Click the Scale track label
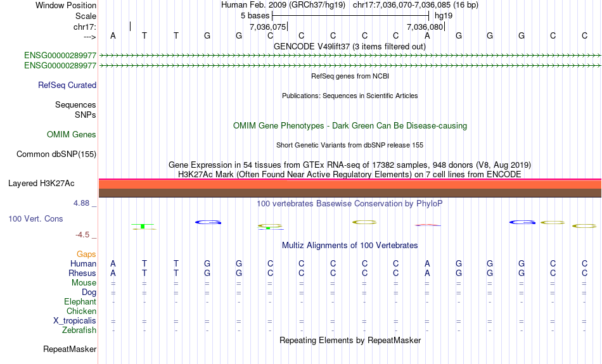Viewport: 602px width, 364px height. tap(86, 16)
